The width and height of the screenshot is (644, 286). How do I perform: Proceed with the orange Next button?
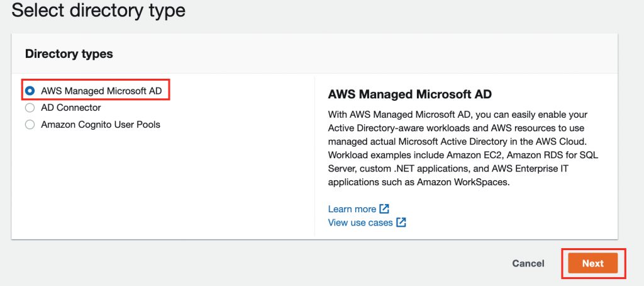[x=592, y=263]
